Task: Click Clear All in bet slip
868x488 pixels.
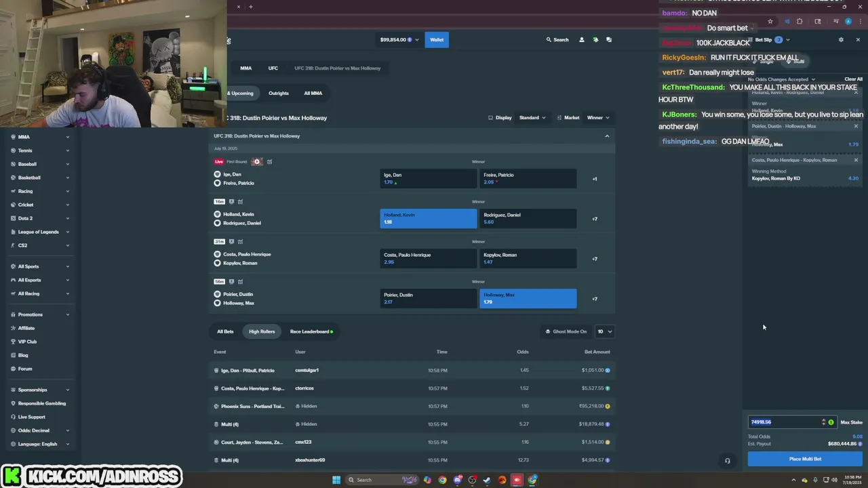Action: tap(853, 79)
